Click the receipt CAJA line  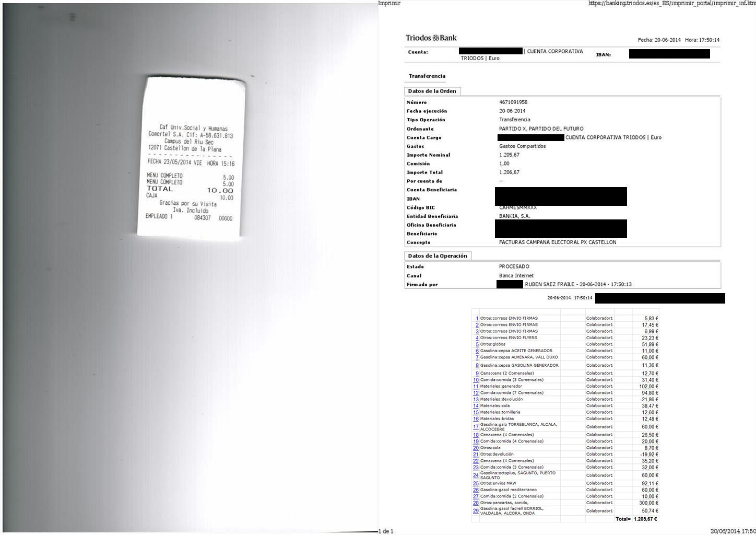(190, 196)
